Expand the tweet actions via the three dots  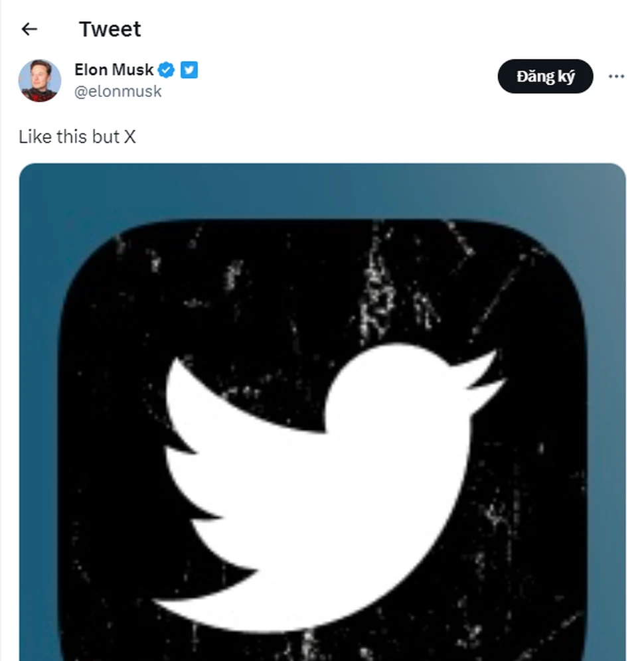[617, 76]
